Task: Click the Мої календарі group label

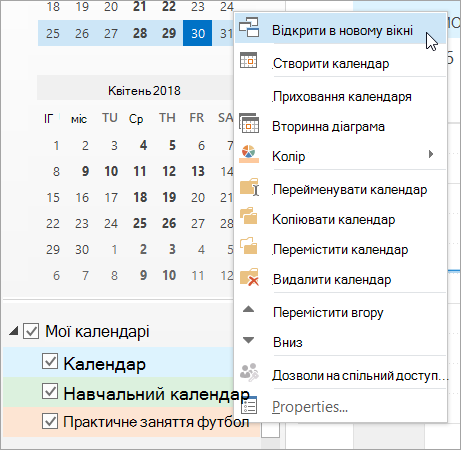Action: pyautogui.click(x=97, y=331)
